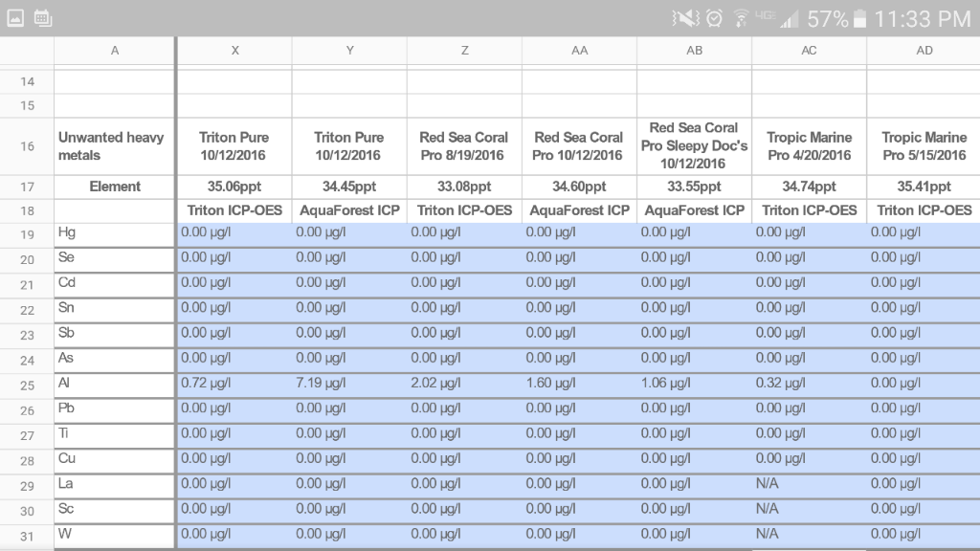The width and height of the screenshot is (980, 551).
Task: Select the 35.06ppt salinity cell
Action: pyautogui.click(x=235, y=187)
